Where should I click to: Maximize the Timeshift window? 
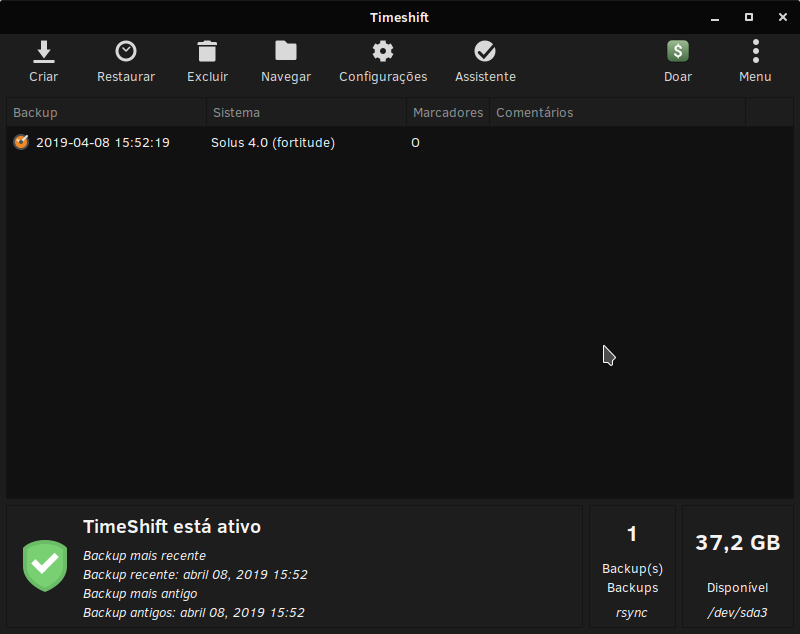click(749, 17)
